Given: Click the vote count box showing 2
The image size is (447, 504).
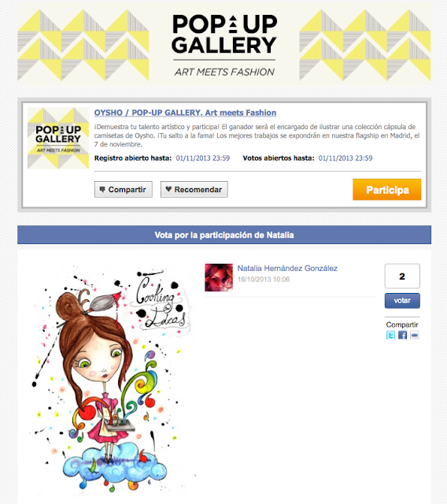Looking at the screenshot, I should point(402,276).
